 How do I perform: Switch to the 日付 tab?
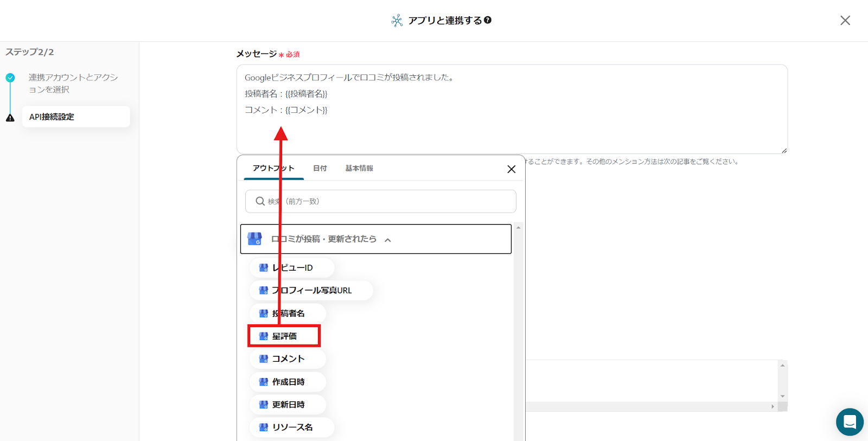click(320, 168)
